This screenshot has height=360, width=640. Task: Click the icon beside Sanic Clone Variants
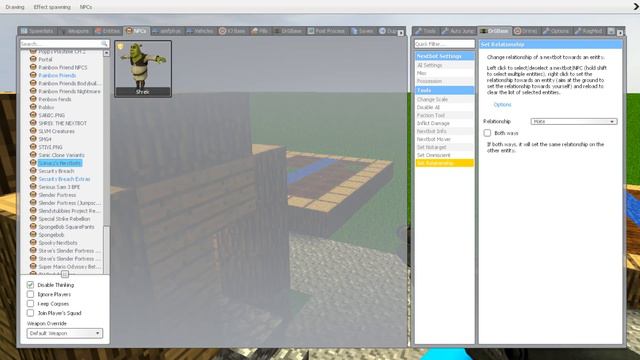point(33,155)
